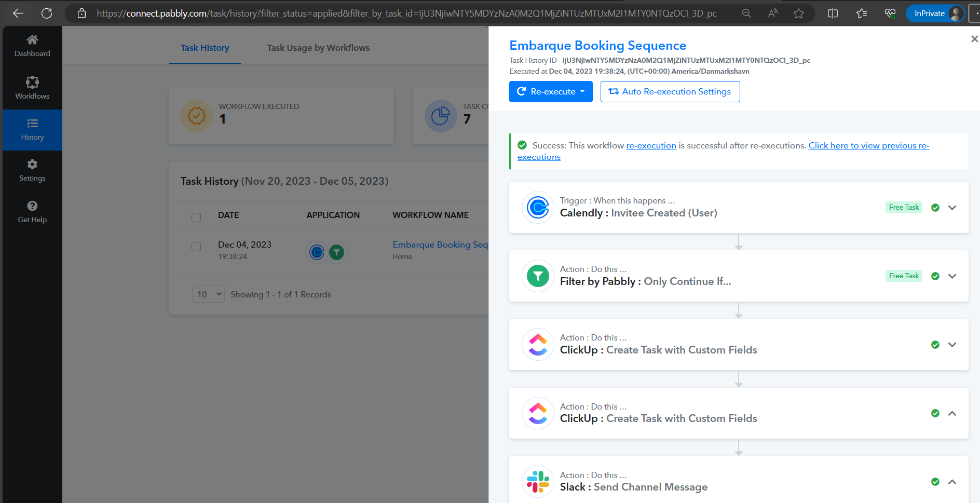980x503 pixels.
Task: Open Get Help in the sidebar
Action: pyautogui.click(x=32, y=212)
